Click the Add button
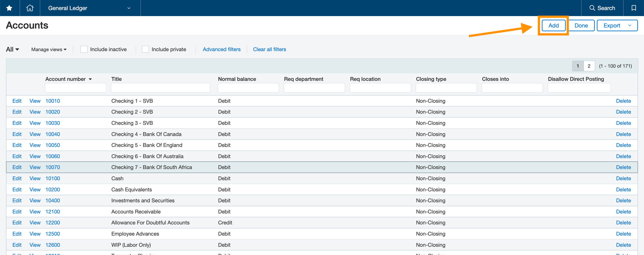Viewport: 644px width, 255px height. point(554,25)
